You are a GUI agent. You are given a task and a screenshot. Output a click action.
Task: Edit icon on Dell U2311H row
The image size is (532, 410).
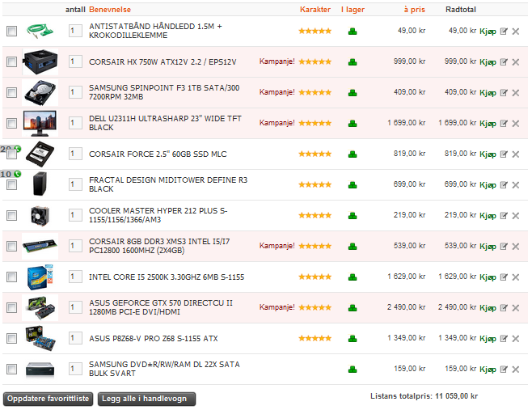pos(504,123)
